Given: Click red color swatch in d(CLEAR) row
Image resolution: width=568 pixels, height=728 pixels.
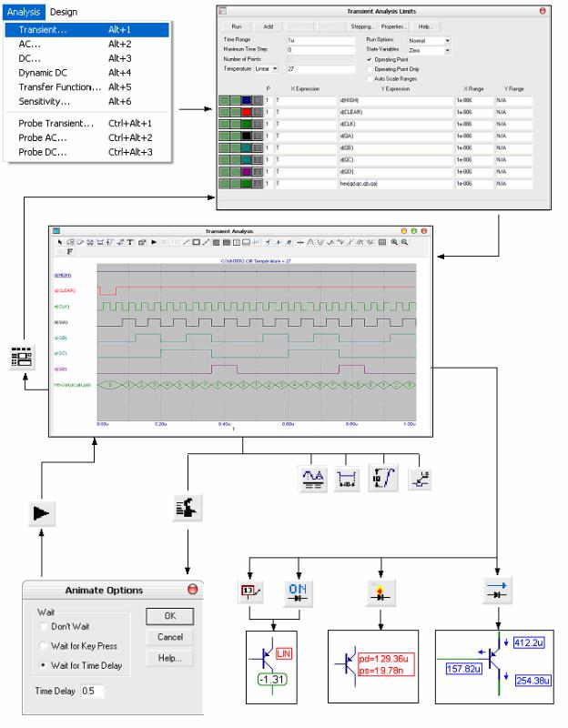Looking at the screenshot, I should [x=247, y=112].
